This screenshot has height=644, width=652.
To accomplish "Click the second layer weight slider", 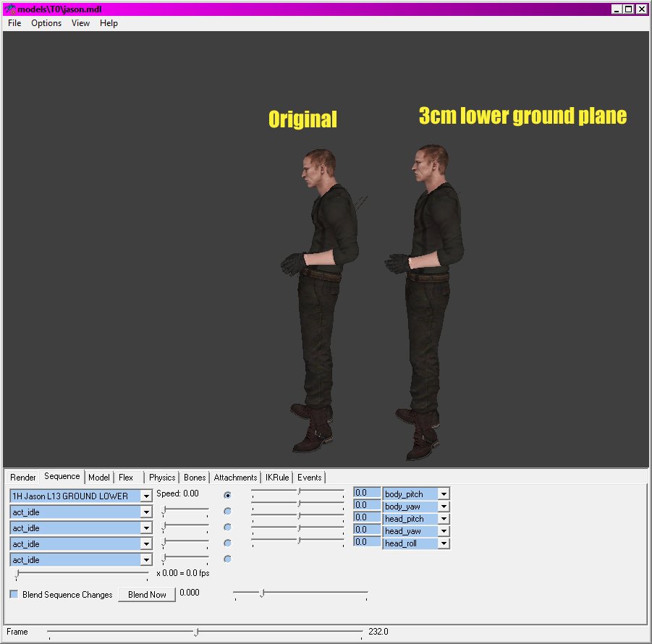I will [185, 511].
